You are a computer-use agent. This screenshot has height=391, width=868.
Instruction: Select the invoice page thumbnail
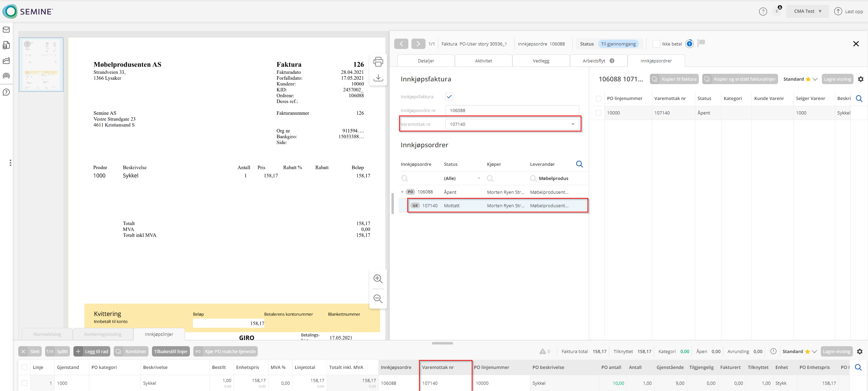pyautogui.click(x=41, y=64)
